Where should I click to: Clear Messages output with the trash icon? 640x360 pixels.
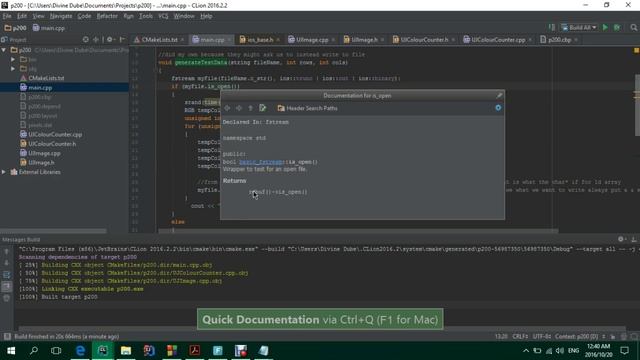7,298
